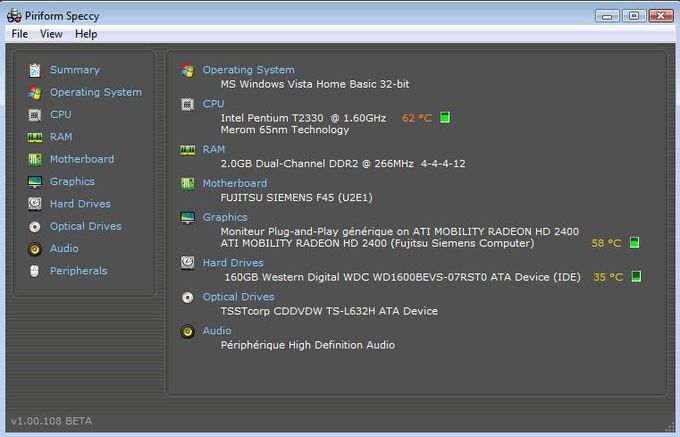Click the green temperature indicator beside 58 °C

pyautogui.click(x=634, y=242)
